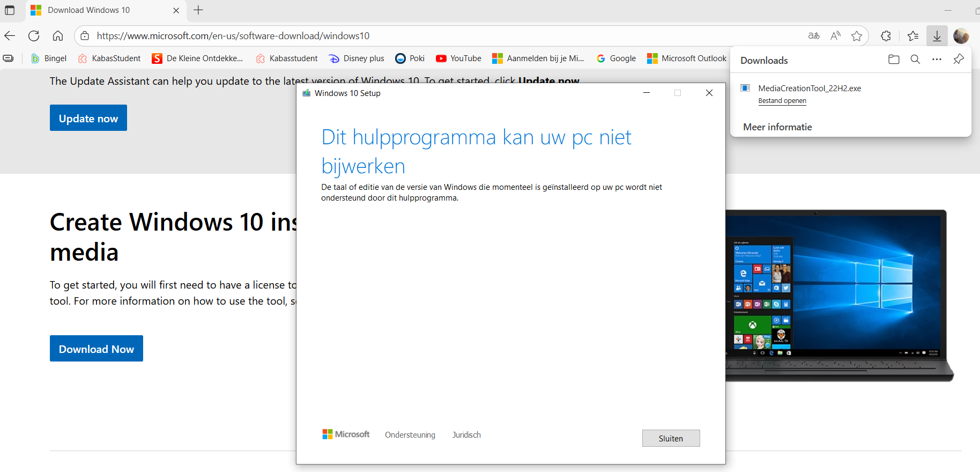Image resolution: width=980 pixels, height=472 pixels.
Task: Click the read aloud icon
Action: tap(835, 36)
